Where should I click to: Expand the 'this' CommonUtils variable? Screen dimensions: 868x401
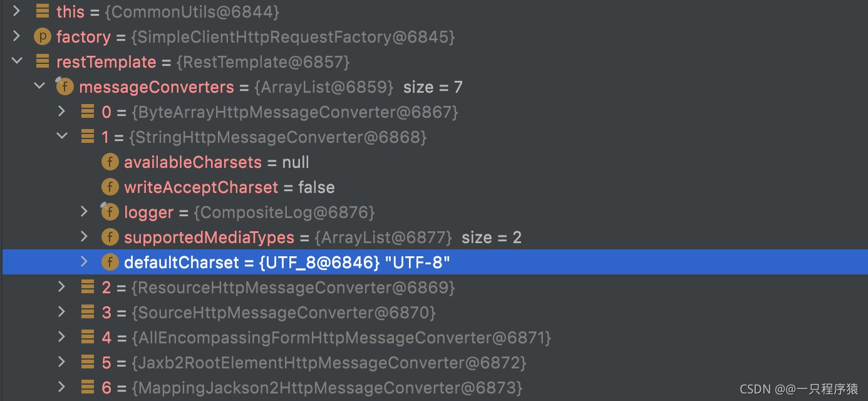click(16, 11)
